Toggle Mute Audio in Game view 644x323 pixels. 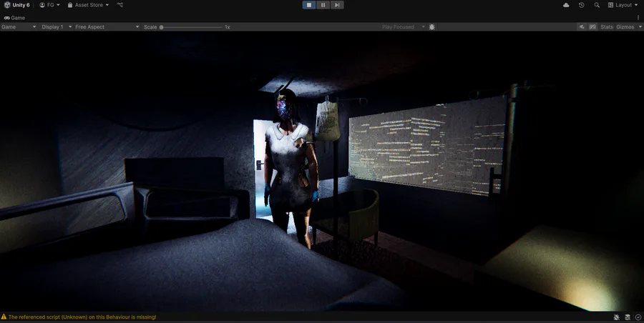[x=582, y=26]
